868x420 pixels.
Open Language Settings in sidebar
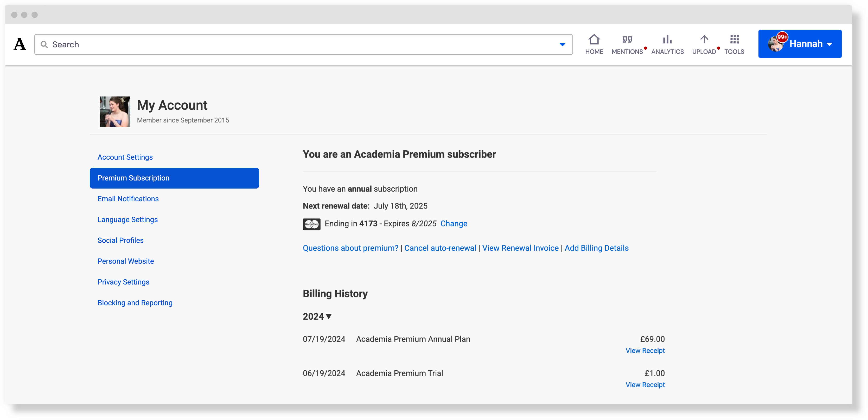127,219
